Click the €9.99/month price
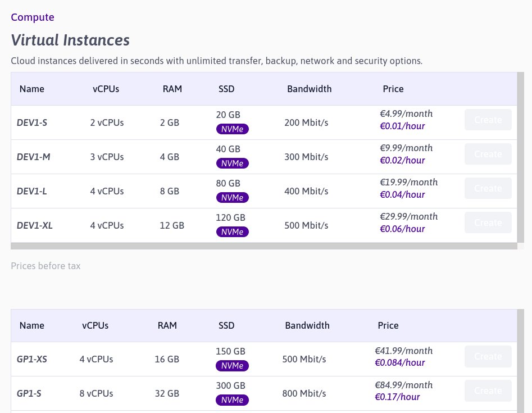The image size is (532, 413). [x=406, y=148]
